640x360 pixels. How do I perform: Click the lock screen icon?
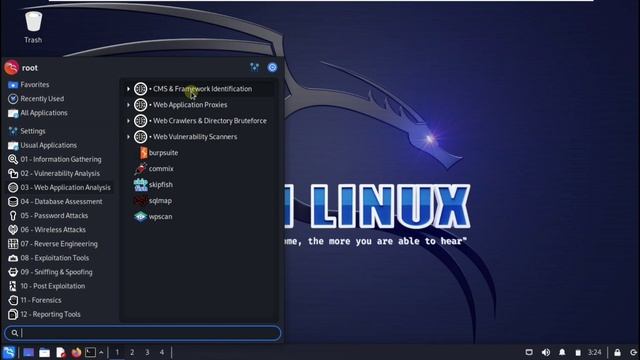(618, 352)
